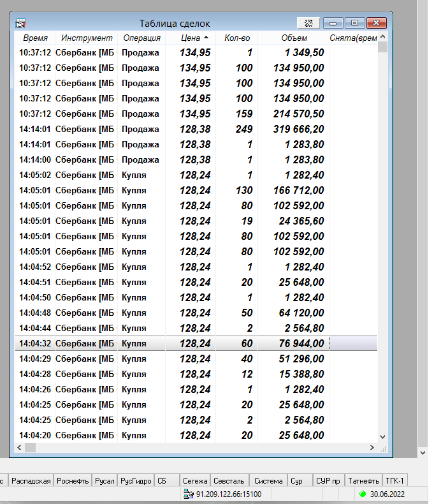This screenshot has height=504, width=434.
Task: Switch to the СУР пр tab
Action: click(x=328, y=481)
